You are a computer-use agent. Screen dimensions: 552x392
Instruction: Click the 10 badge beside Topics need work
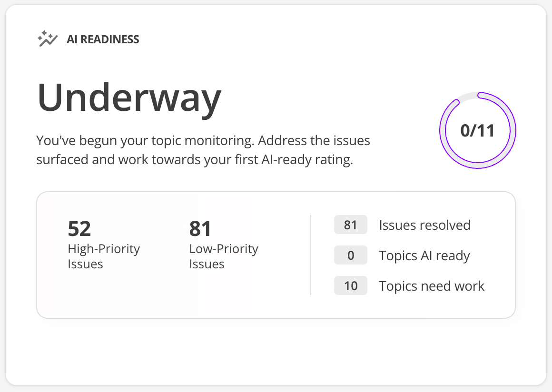(350, 286)
